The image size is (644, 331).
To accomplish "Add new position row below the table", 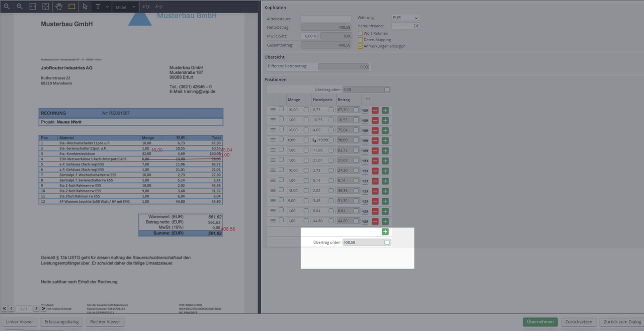I will pyautogui.click(x=385, y=231).
